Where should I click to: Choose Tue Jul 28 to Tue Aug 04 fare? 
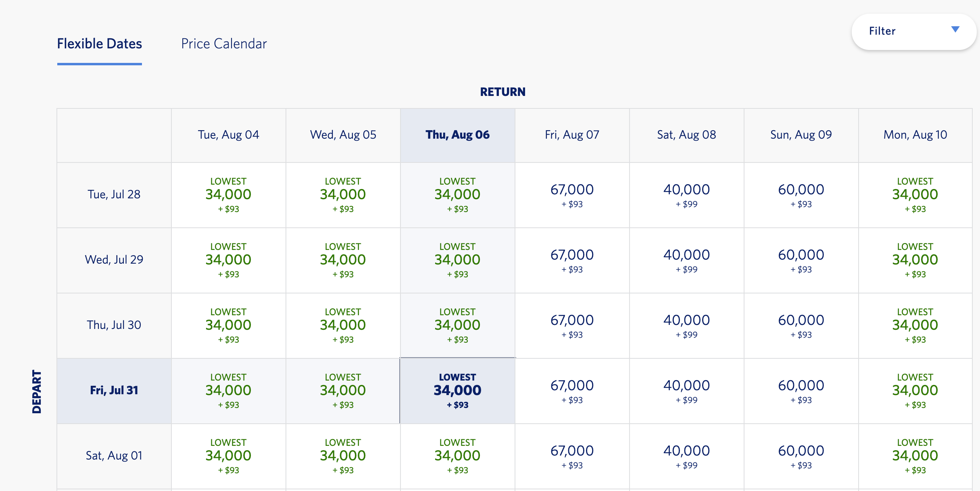(x=228, y=195)
